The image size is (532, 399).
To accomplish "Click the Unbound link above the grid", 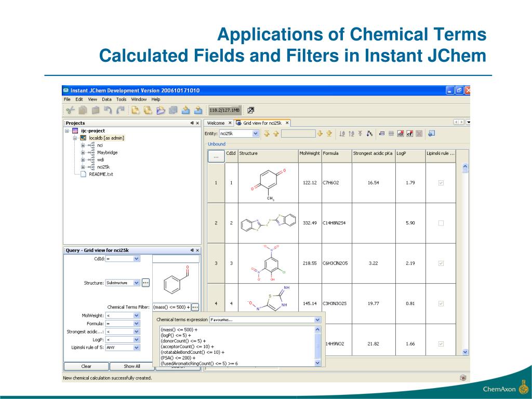I will click(217, 144).
